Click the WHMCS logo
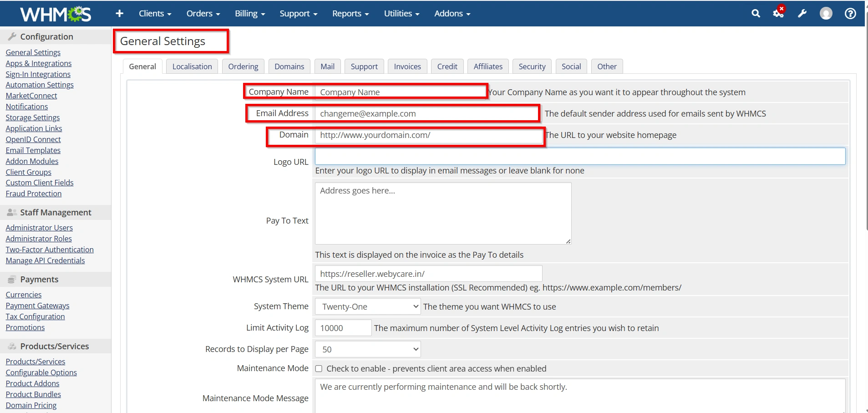The height and width of the screenshot is (413, 868). pos(56,14)
